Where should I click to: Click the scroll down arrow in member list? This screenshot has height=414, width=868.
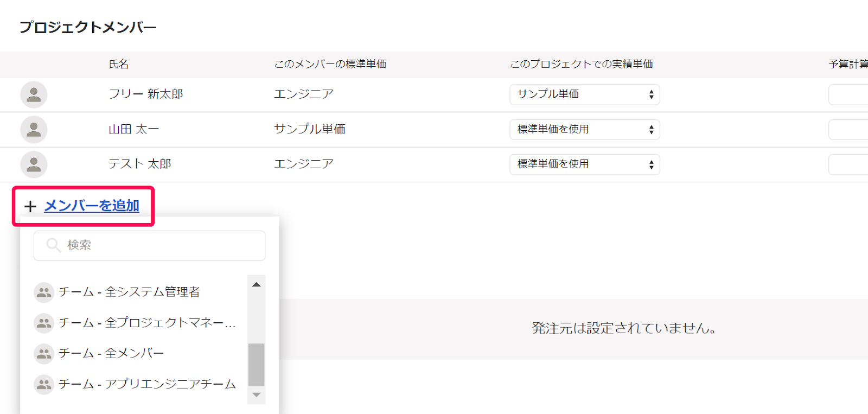pos(256,395)
